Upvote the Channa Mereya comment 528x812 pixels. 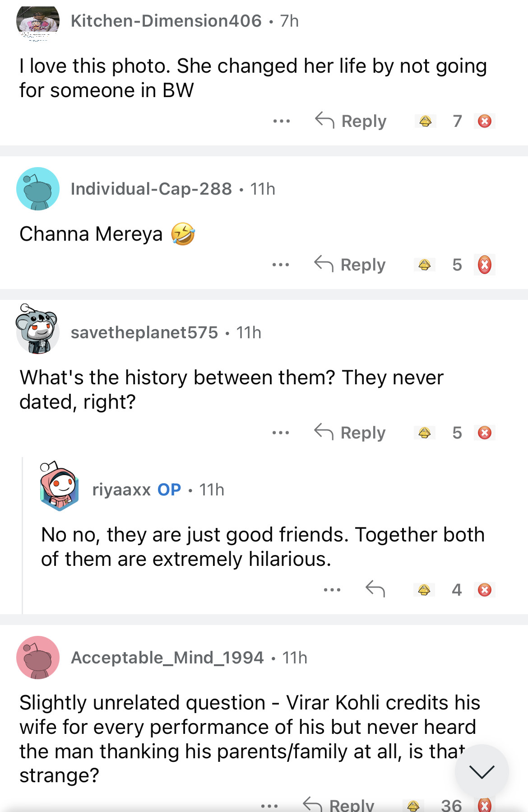pyautogui.click(x=424, y=265)
